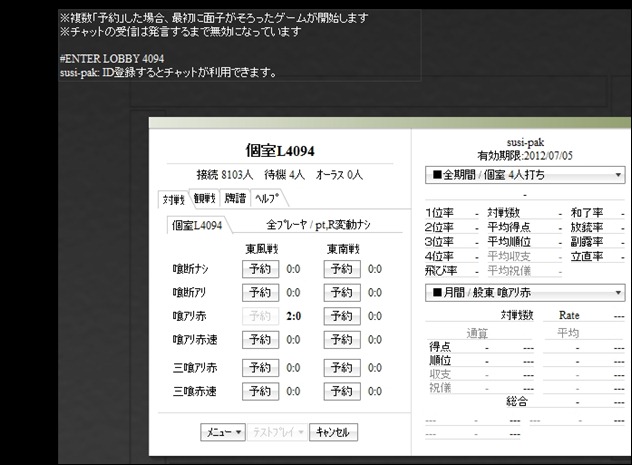
Task: Expand the 月間 / 般東 喰アリ赤 dropdown
Action: pos(525,293)
